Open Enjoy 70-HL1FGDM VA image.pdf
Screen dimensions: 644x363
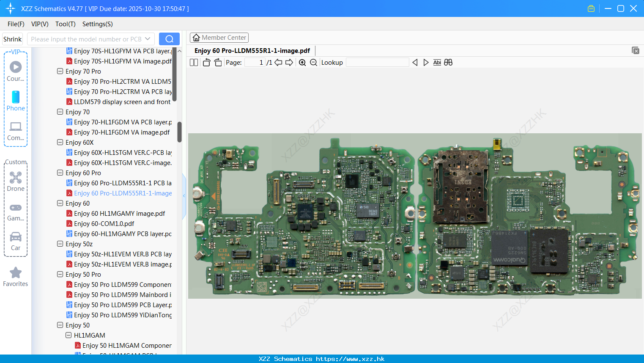pyautogui.click(x=118, y=132)
